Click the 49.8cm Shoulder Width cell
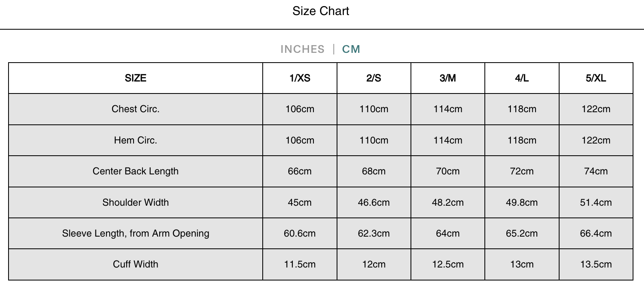Image resolution: width=644 pixels, height=287 pixels. (x=522, y=202)
